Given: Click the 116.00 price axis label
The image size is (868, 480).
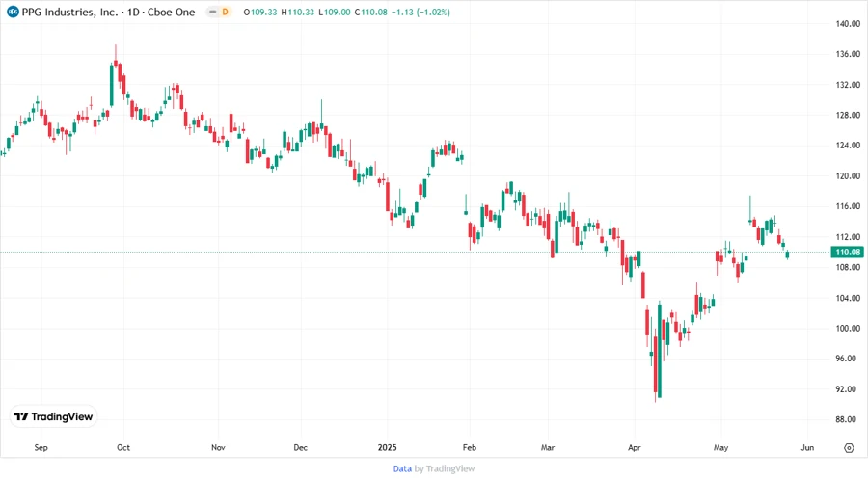Looking at the screenshot, I should point(848,206).
